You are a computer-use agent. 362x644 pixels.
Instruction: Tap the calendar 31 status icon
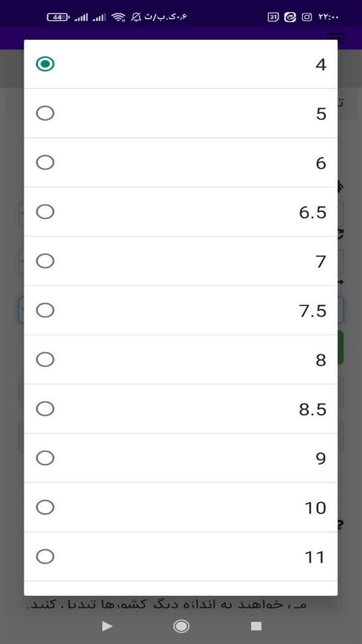pyautogui.click(x=273, y=17)
